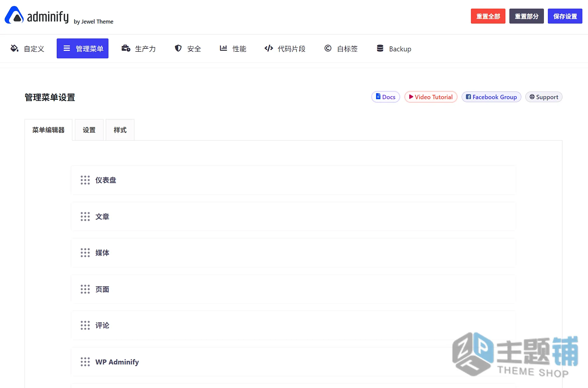Select the 菜单编辑器 tab

tap(48, 130)
